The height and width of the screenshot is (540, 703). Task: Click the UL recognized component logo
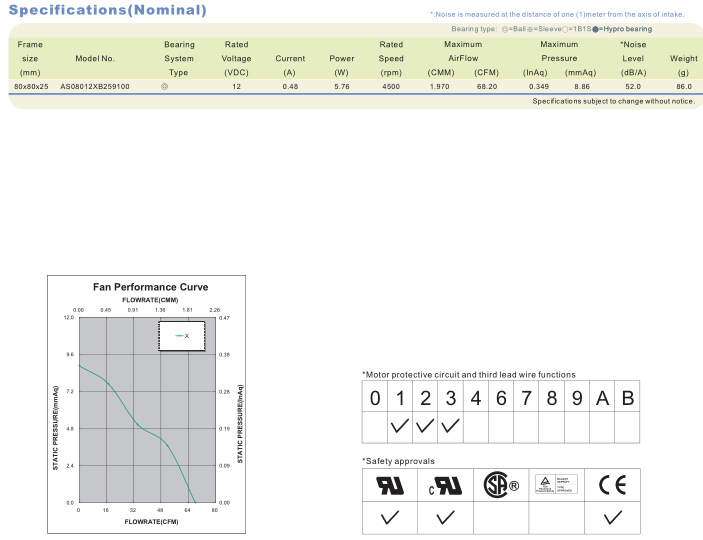[x=390, y=485]
